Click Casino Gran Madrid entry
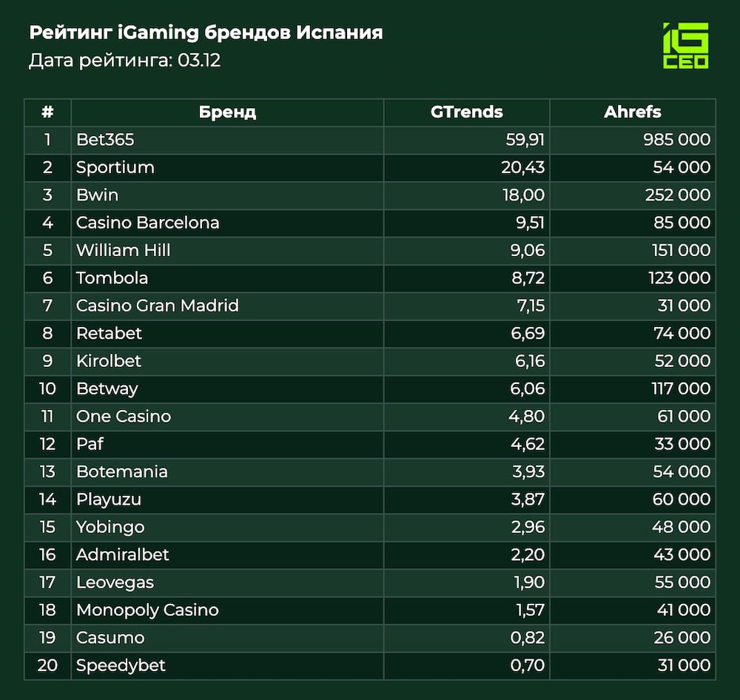Screen dimensions: 740x700 pos(158,306)
